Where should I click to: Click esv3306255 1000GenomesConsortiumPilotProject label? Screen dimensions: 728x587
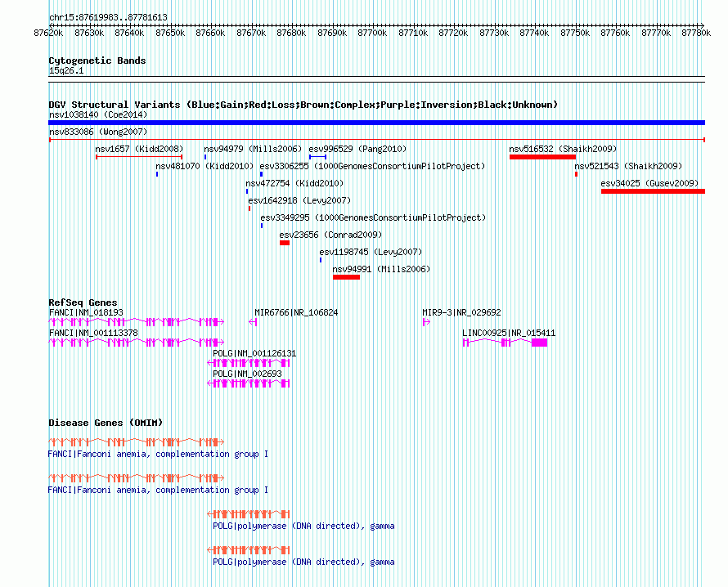(x=372, y=166)
